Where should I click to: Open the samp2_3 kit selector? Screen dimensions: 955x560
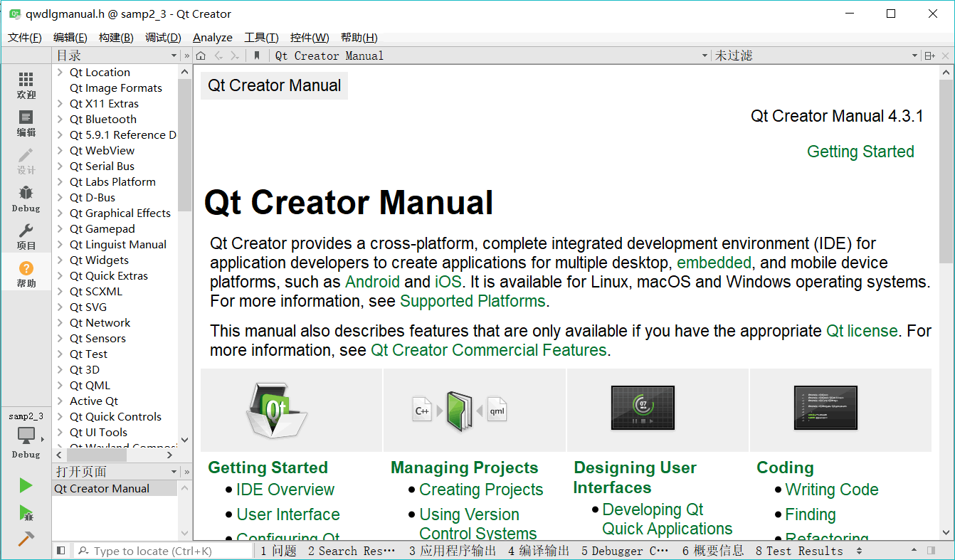pos(26,435)
